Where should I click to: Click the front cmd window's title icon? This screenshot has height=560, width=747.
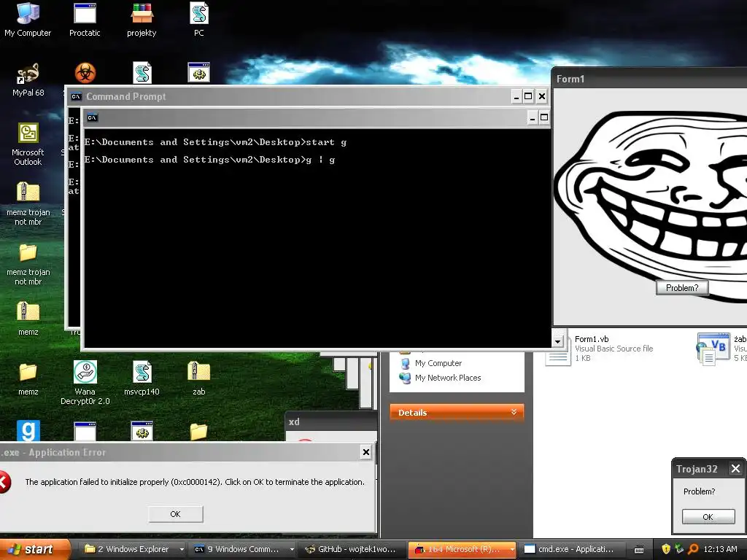pos(93,117)
